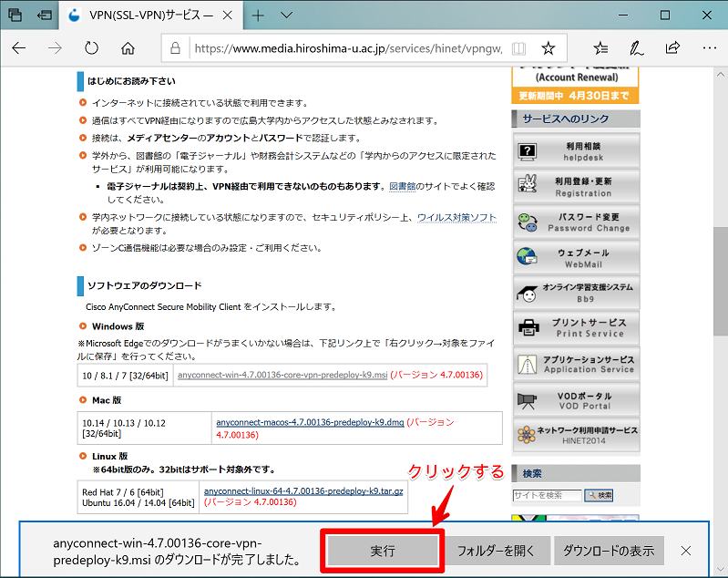Screen dimensions: 728x578
Task: Click the set-aside tabs icon
Action: [15, 15]
